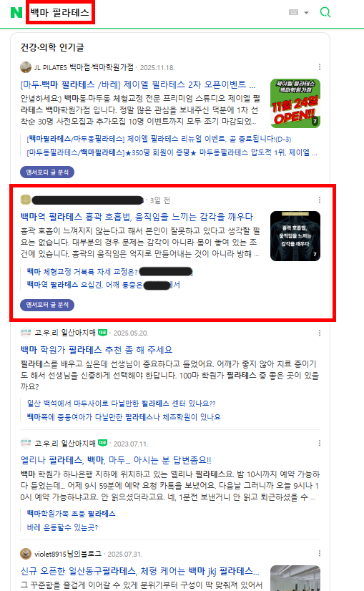The image size is (364, 591).
Task: Open more options for 2023.07.11 cafe post
Action: pyautogui.click(x=320, y=444)
